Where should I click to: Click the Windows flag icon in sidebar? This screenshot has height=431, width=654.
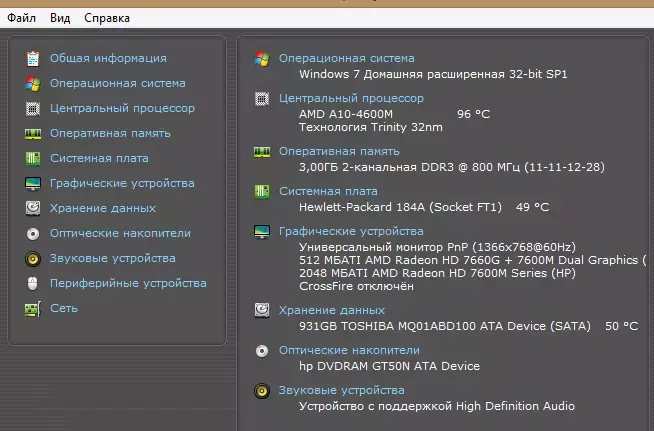[x=33, y=83]
